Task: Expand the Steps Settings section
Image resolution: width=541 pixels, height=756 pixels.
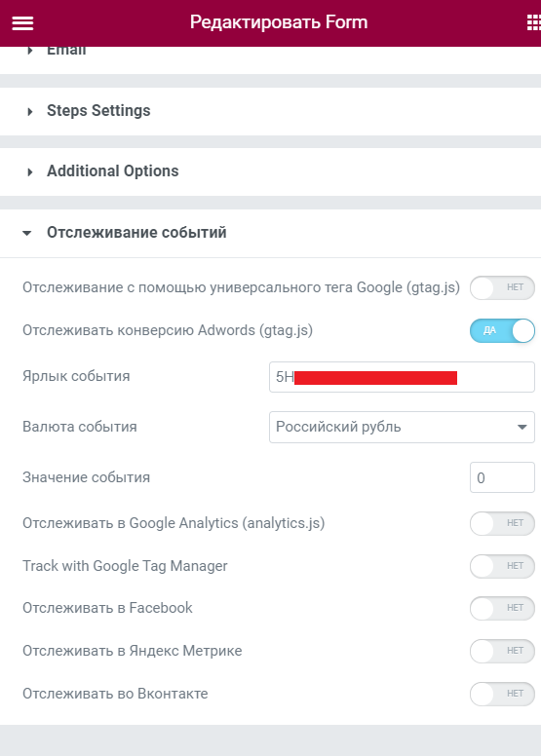Action: [270, 111]
